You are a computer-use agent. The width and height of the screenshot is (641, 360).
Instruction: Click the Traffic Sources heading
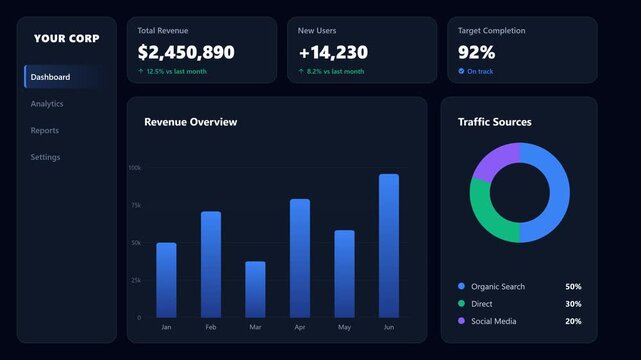(x=495, y=122)
